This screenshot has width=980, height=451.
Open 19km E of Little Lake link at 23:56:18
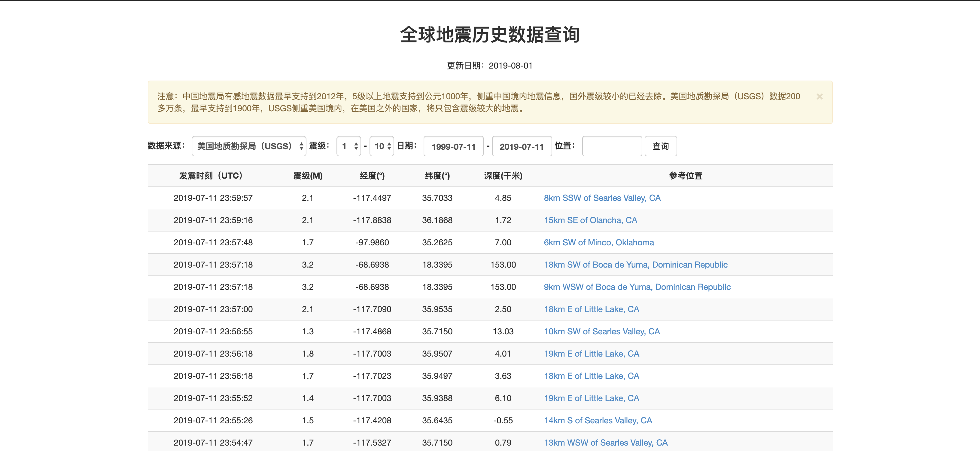pyautogui.click(x=592, y=354)
